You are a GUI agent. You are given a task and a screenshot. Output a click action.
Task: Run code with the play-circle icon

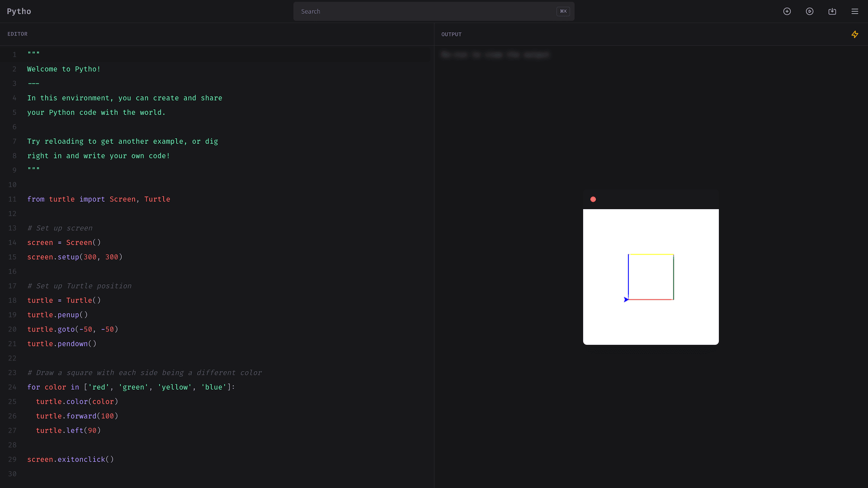tap(810, 11)
